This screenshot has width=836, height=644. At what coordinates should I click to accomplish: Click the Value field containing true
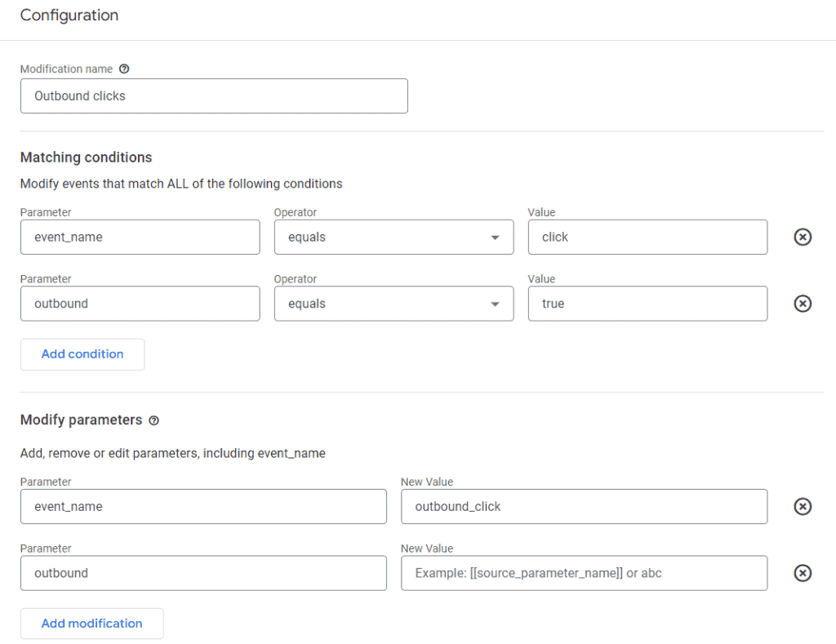[647, 304]
